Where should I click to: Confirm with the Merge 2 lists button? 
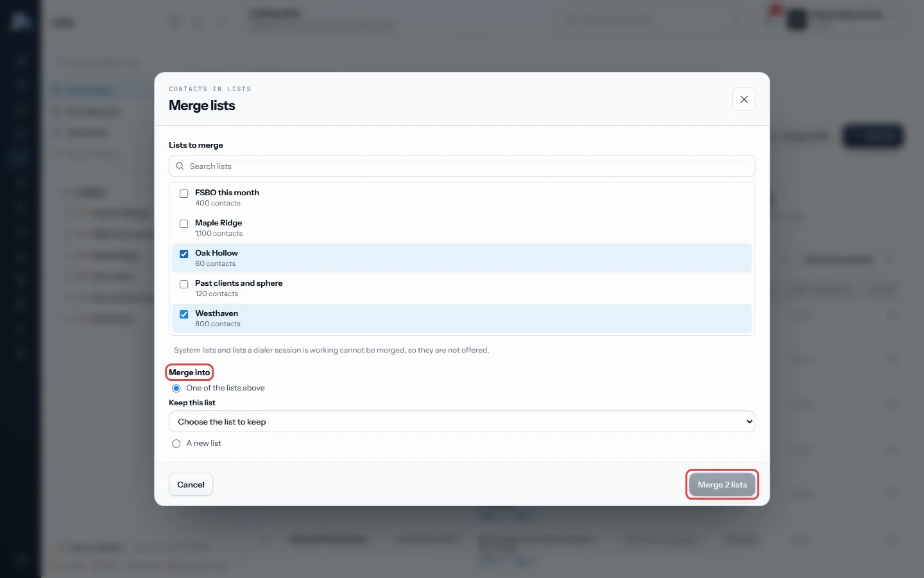pyautogui.click(x=723, y=485)
